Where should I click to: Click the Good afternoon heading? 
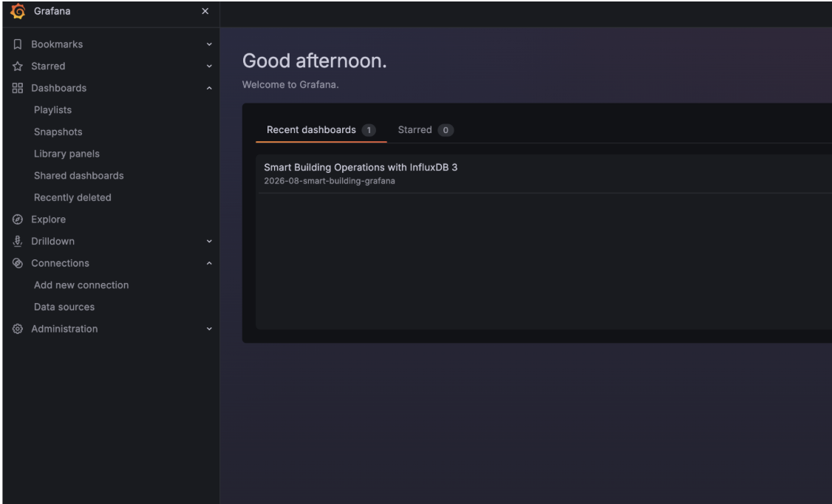tap(315, 61)
